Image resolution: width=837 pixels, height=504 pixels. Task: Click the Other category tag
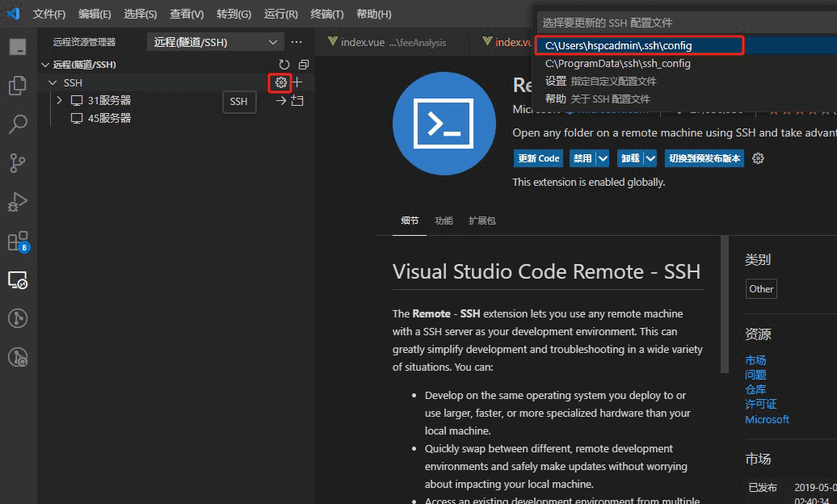click(x=761, y=289)
